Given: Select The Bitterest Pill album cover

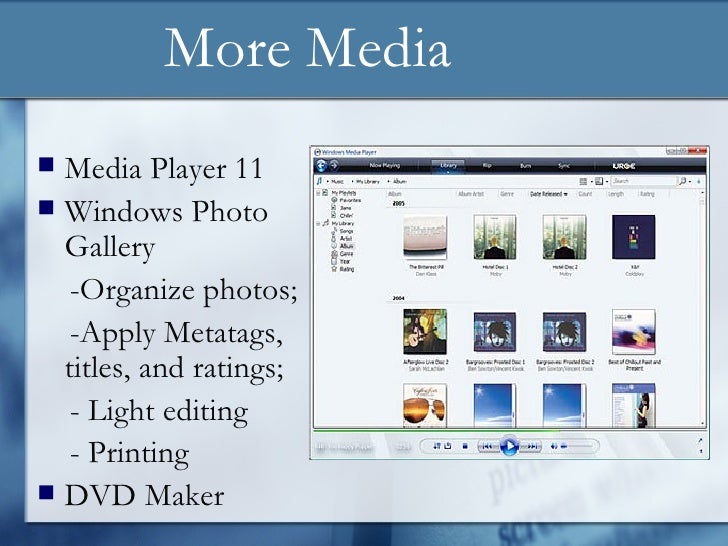Looking at the screenshot, I should coord(425,237).
